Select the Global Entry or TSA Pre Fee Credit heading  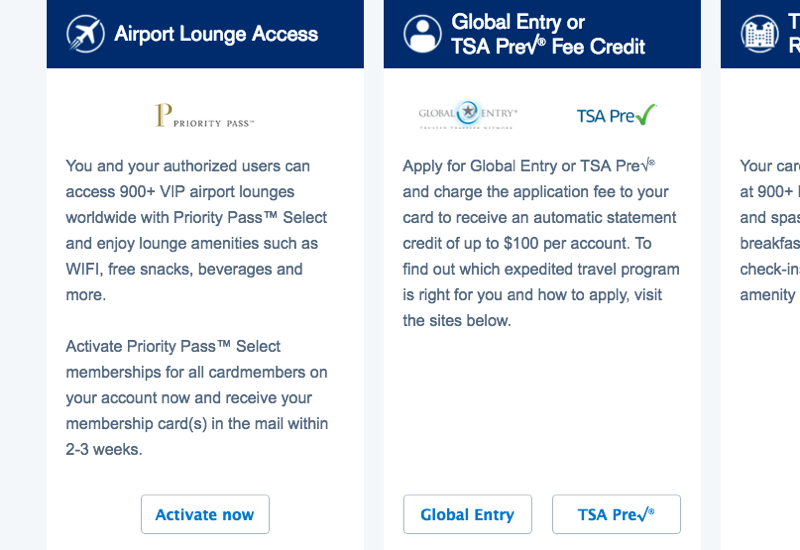click(548, 34)
